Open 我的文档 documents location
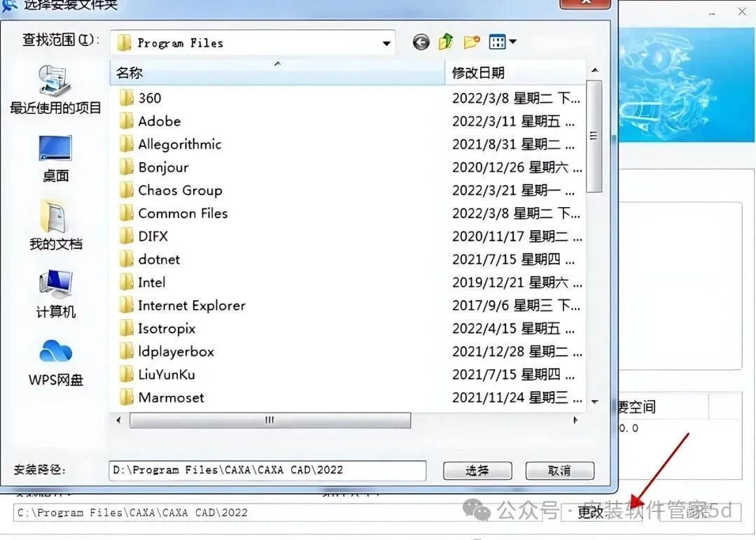 coord(55,225)
